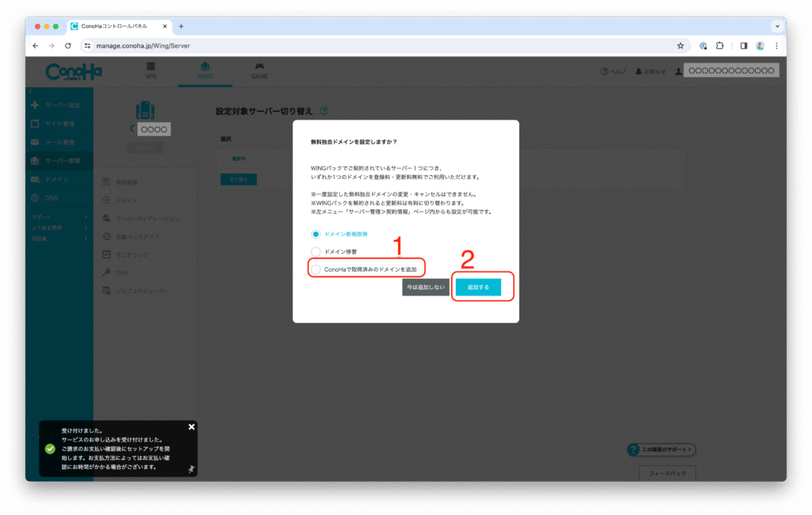Expand the サポート sidebar section
The height and width of the screenshot is (515, 812).
[x=59, y=217]
